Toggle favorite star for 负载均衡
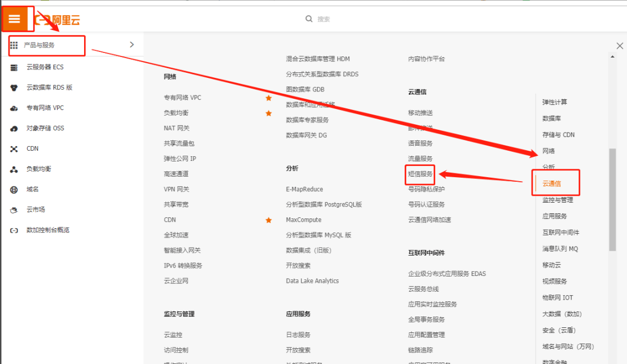 pyautogui.click(x=269, y=113)
